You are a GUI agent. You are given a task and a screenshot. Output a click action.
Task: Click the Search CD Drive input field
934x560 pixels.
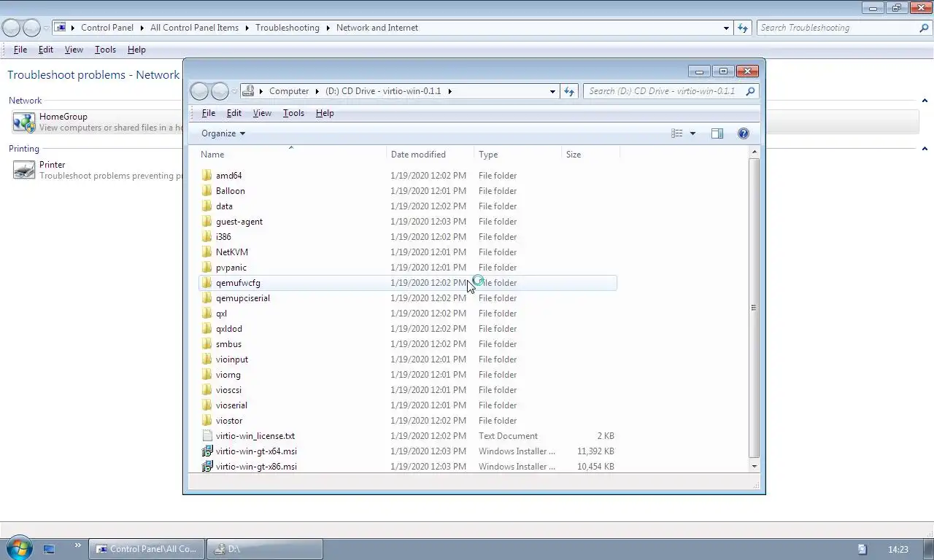pos(664,91)
